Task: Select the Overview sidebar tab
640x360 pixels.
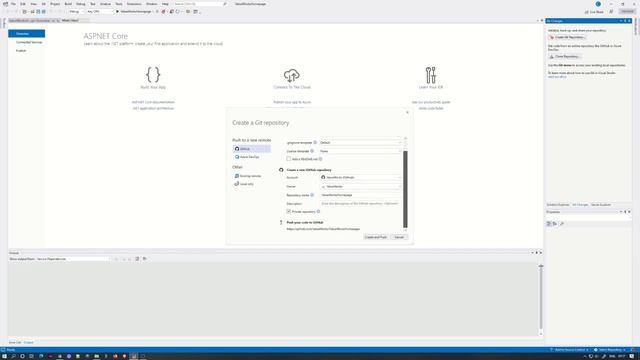Action: pos(27,33)
